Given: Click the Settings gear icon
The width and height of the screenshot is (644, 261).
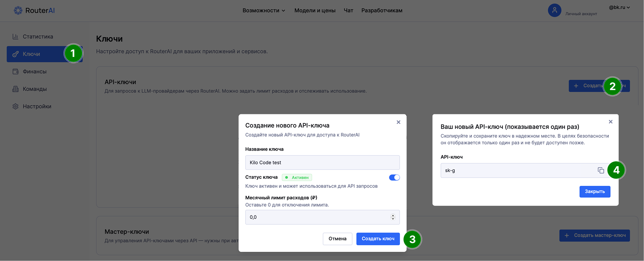Looking at the screenshot, I should point(15,106).
